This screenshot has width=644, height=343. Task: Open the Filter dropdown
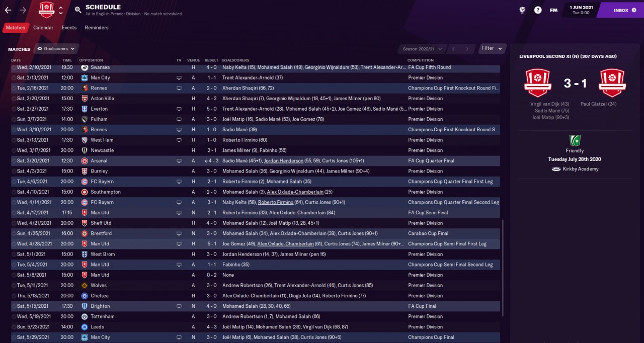[x=492, y=48]
